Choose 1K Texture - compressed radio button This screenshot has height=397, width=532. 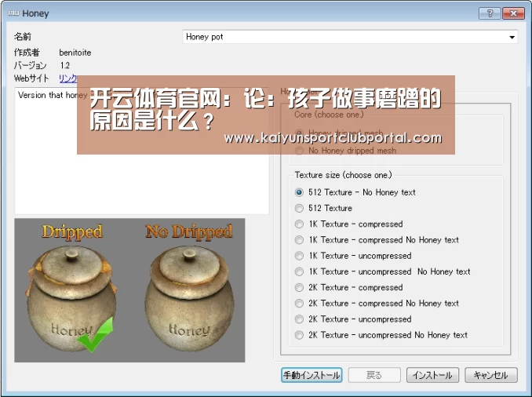tap(299, 224)
